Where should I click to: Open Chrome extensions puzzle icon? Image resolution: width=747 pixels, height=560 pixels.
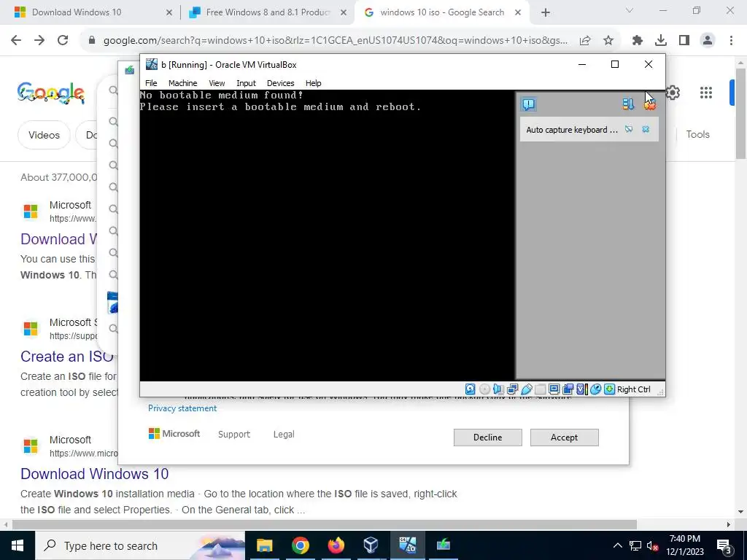pyautogui.click(x=638, y=41)
